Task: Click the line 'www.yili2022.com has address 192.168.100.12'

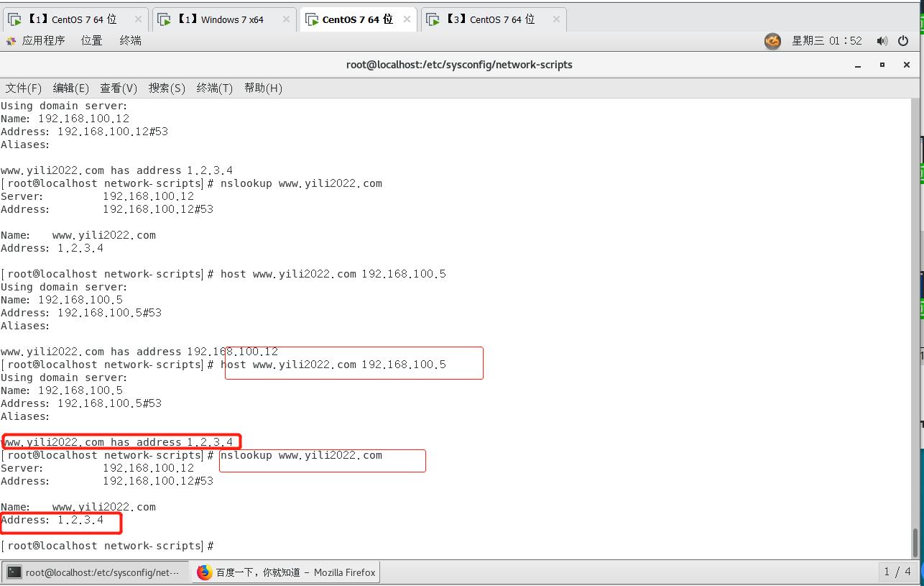Action: click(x=139, y=352)
